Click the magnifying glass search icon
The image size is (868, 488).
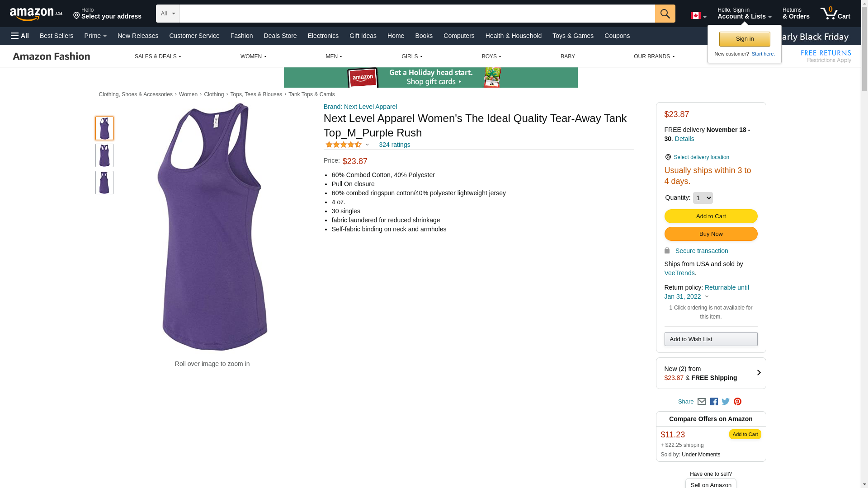point(665,14)
